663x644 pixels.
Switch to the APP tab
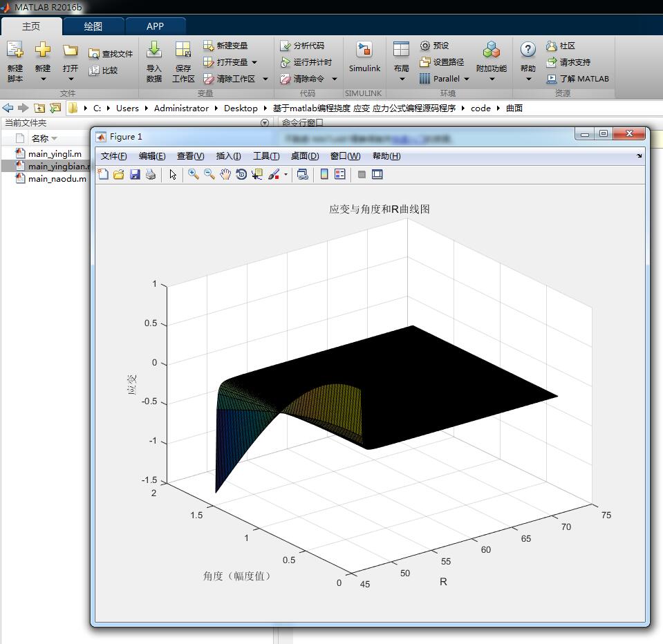pyautogui.click(x=155, y=26)
